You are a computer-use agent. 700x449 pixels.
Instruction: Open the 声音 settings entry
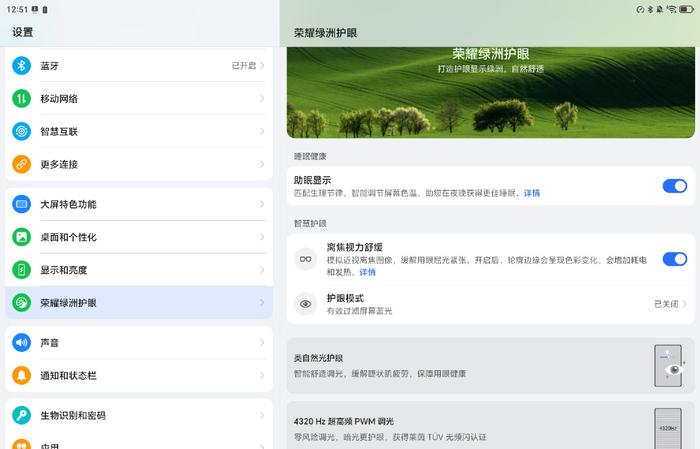point(139,343)
